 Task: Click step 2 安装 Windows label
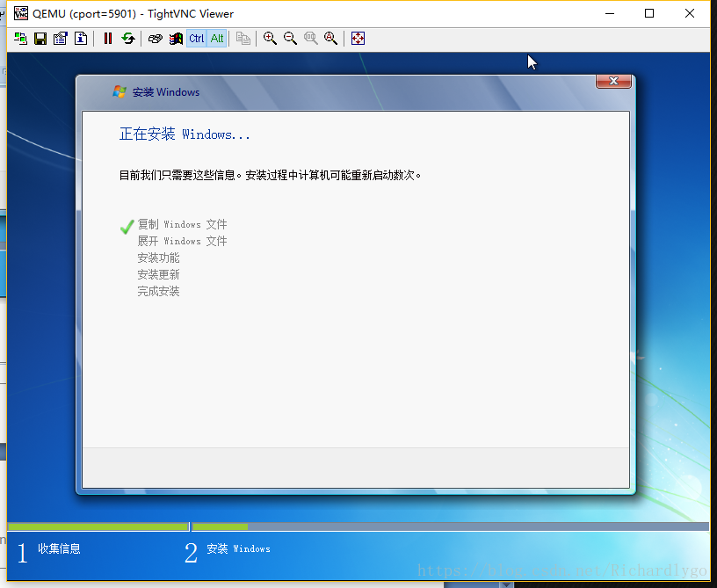click(x=238, y=548)
